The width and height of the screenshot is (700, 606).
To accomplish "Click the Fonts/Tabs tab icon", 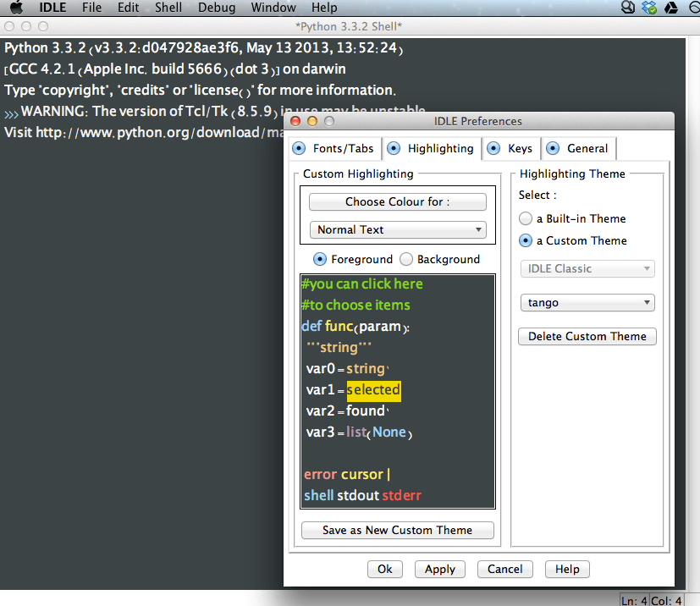I will coord(299,148).
